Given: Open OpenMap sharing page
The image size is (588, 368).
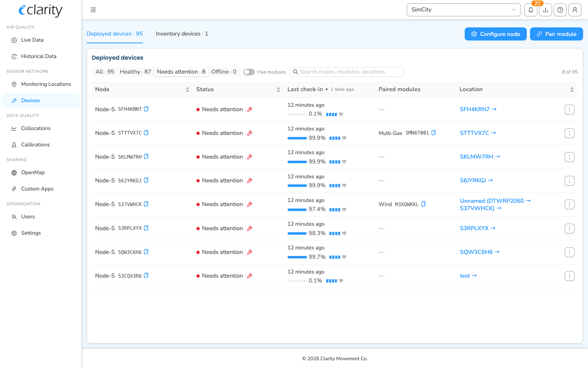Looking at the screenshot, I should (x=41, y=172).
